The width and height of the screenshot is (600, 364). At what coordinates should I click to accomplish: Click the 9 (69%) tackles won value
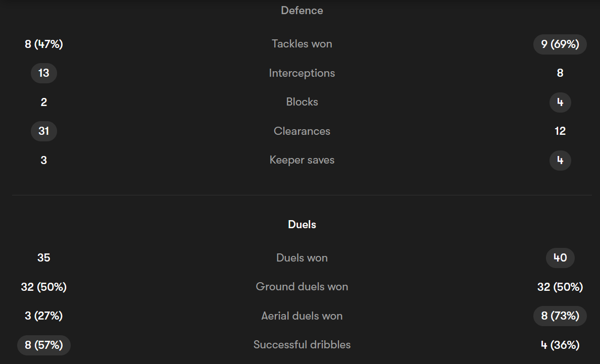[x=560, y=44]
